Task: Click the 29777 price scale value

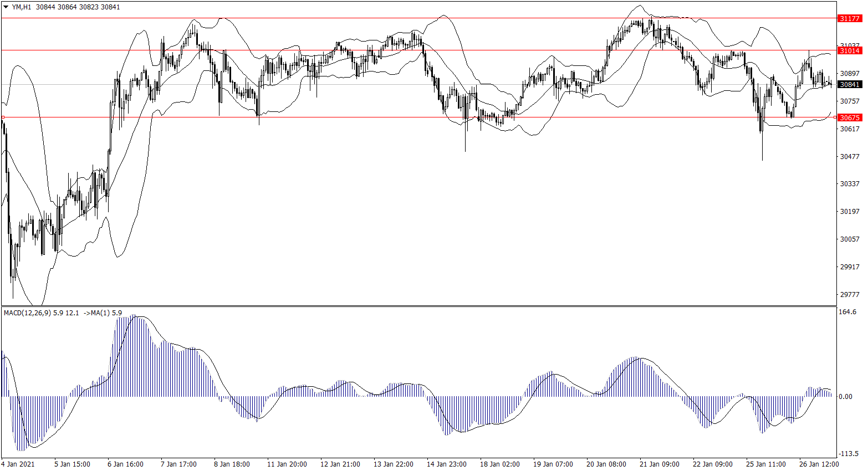Action: 849,295
